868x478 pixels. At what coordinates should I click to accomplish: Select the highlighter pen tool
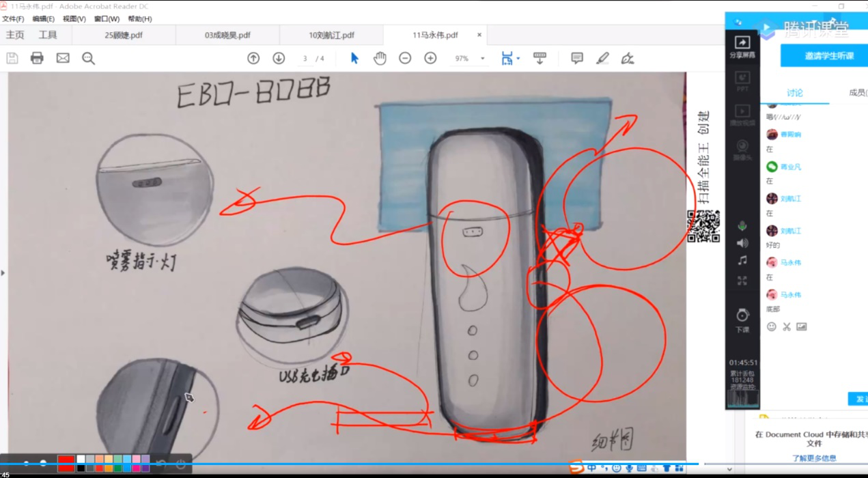coord(602,58)
